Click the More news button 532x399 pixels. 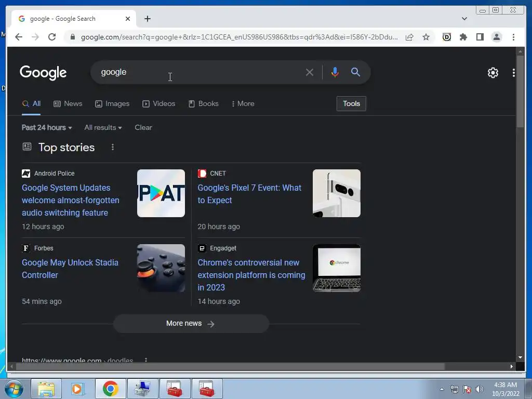click(191, 324)
